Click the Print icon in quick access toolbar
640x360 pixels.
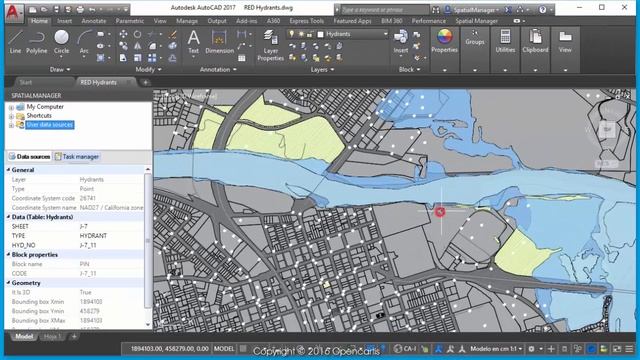tap(80, 9)
